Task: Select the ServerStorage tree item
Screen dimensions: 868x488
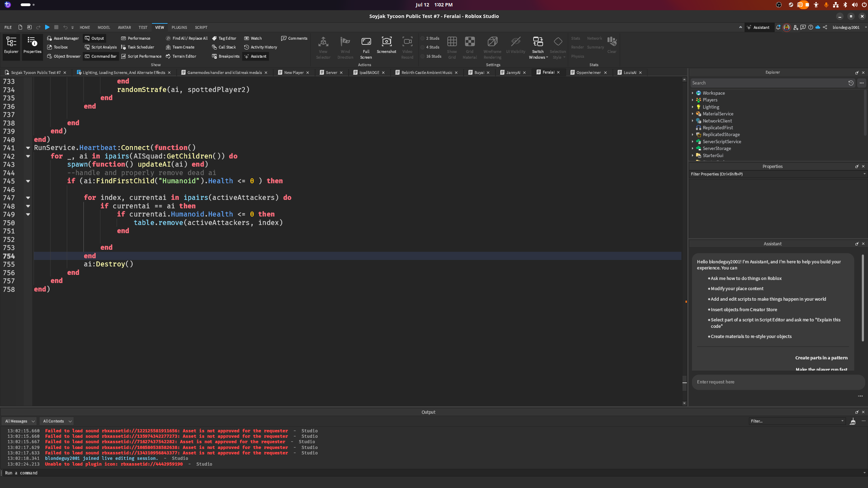Action: (x=717, y=148)
